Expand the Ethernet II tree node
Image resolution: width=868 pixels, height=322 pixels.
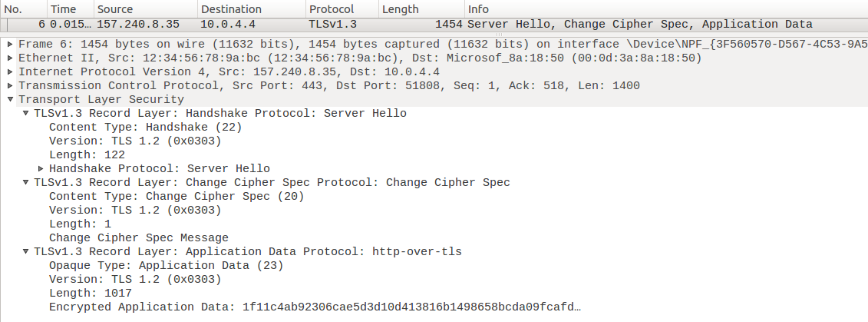[10, 58]
